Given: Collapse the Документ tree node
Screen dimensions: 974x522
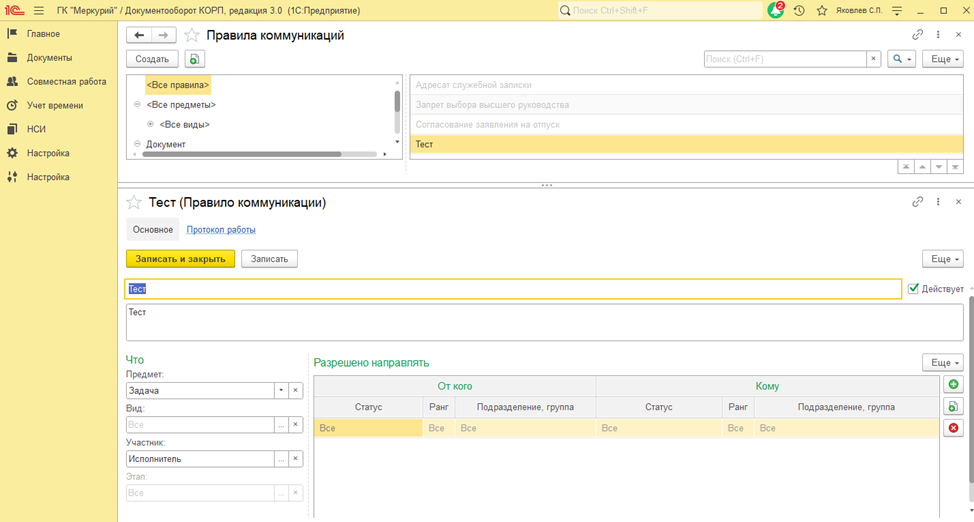Looking at the screenshot, I should click(x=137, y=144).
